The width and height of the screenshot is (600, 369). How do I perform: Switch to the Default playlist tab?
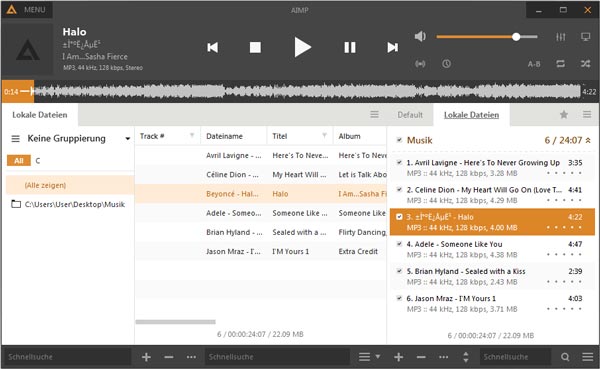[410, 115]
